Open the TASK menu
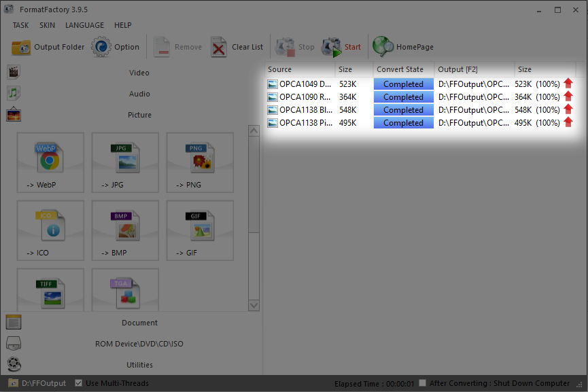Screen dimensions: 588x392 point(20,25)
